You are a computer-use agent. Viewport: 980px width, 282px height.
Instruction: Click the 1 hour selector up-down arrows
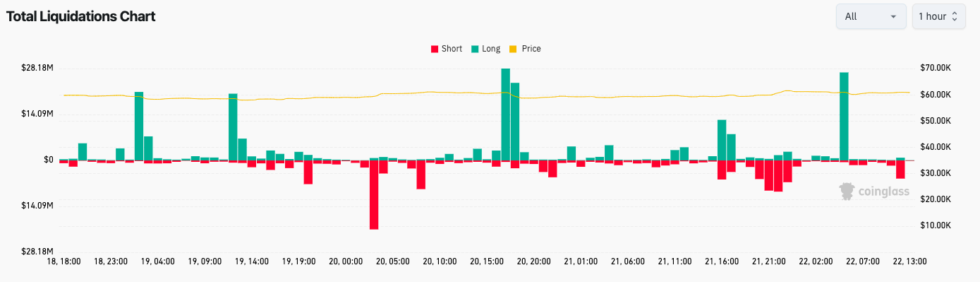[955, 16]
